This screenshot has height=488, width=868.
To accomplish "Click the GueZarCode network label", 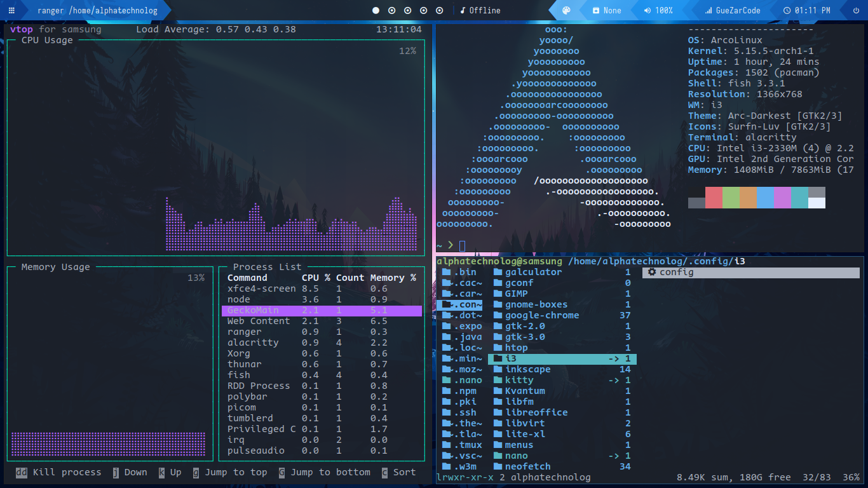I will coord(738,10).
